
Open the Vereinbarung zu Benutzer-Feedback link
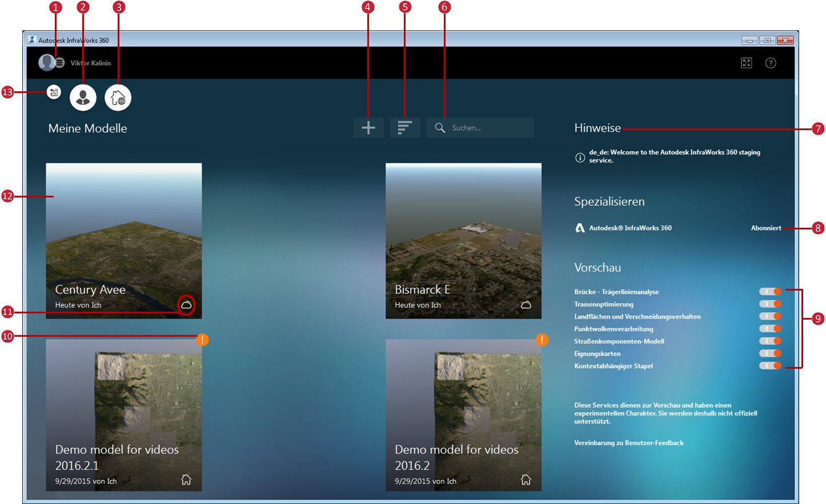click(629, 443)
